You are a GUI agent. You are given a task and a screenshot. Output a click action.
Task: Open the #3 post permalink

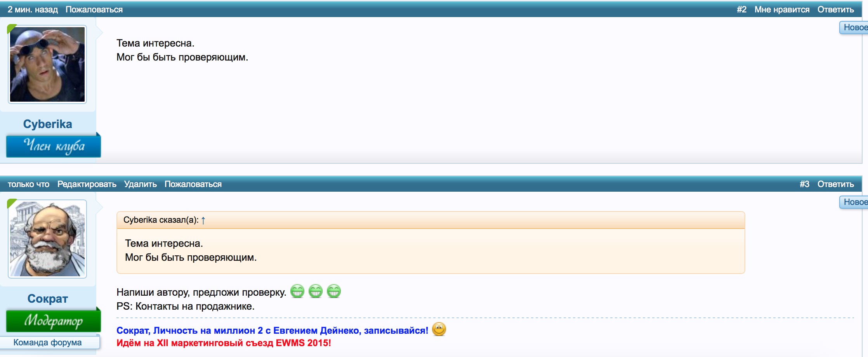tap(804, 184)
